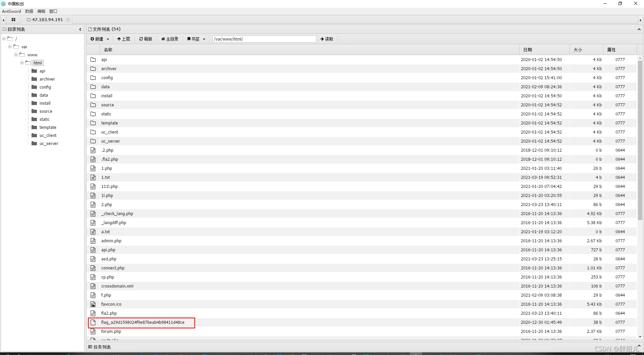
Task: Select archiver folder in directory tree
Action: (47, 79)
